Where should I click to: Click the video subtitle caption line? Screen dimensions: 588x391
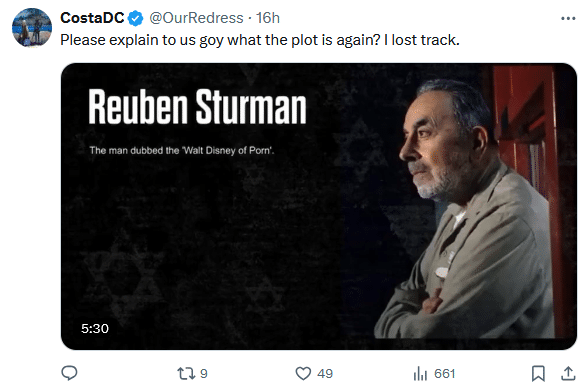[182, 151]
